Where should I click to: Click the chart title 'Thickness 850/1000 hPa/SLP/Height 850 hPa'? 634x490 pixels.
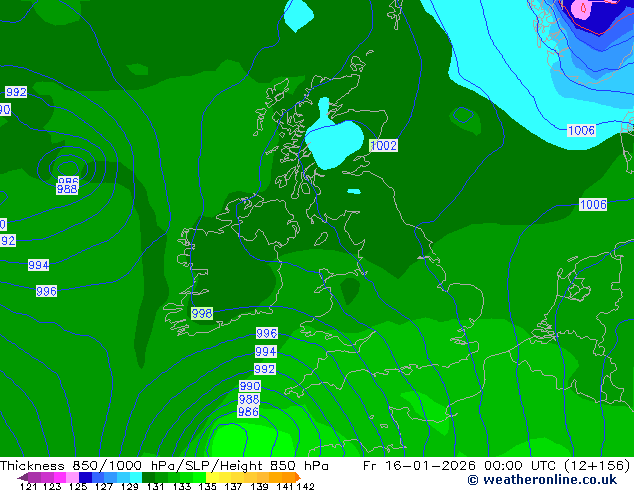[x=164, y=466]
